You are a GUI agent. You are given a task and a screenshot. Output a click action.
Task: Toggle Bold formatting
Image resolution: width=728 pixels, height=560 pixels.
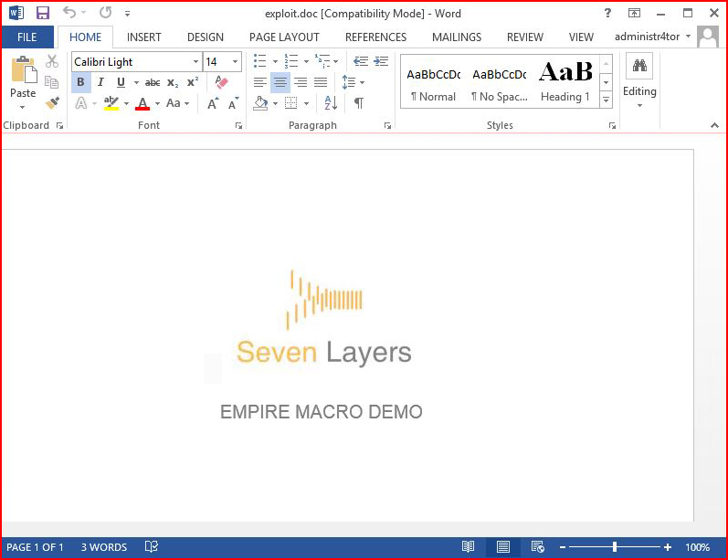tap(80, 82)
